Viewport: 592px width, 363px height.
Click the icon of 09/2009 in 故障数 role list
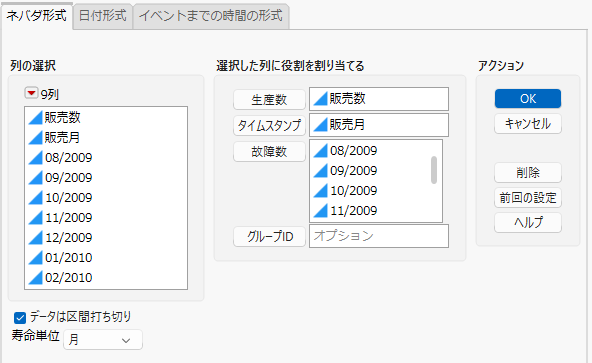[x=321, y=171]
